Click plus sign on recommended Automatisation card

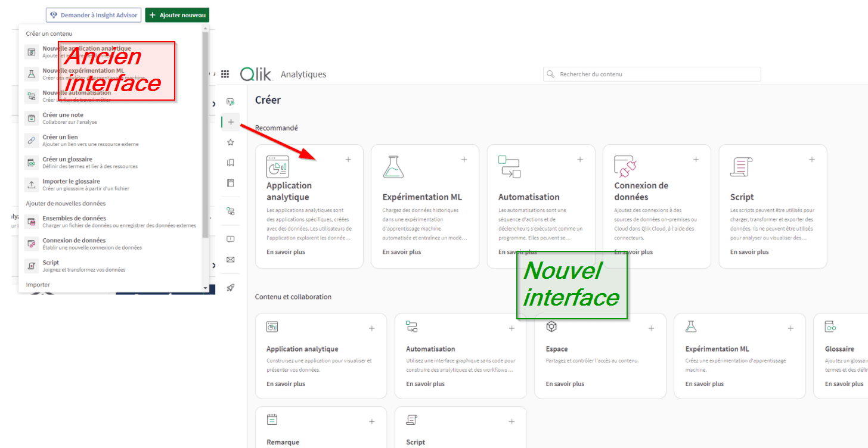tap(579, 160)
